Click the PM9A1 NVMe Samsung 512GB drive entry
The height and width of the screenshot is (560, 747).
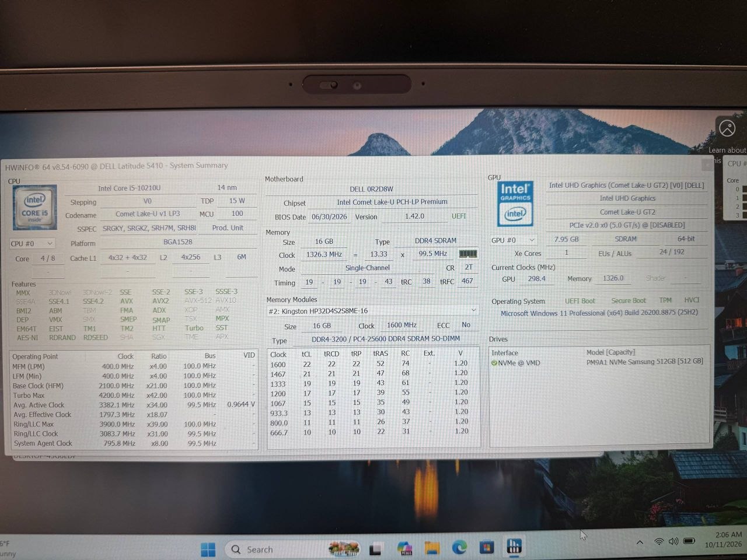644,362
